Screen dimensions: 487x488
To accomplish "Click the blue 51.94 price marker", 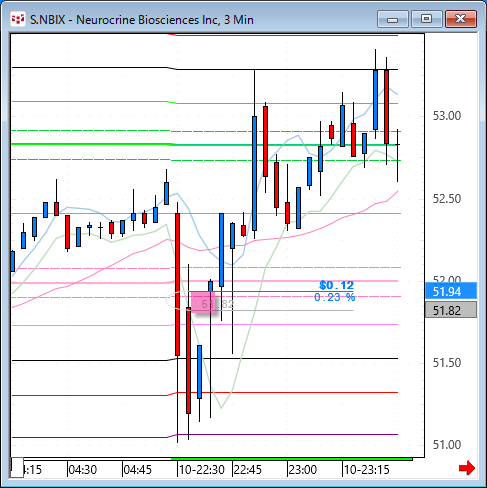I will click(x=451, y=291).
